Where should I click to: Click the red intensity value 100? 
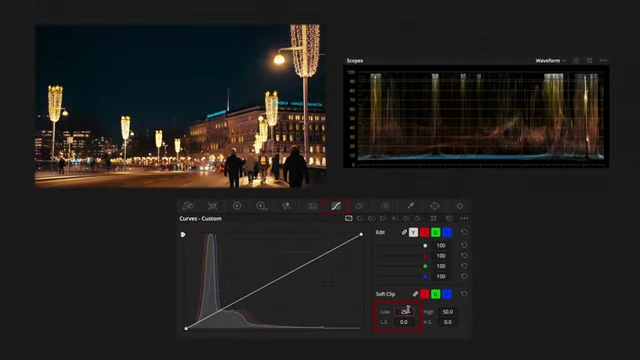click(441, 256)
